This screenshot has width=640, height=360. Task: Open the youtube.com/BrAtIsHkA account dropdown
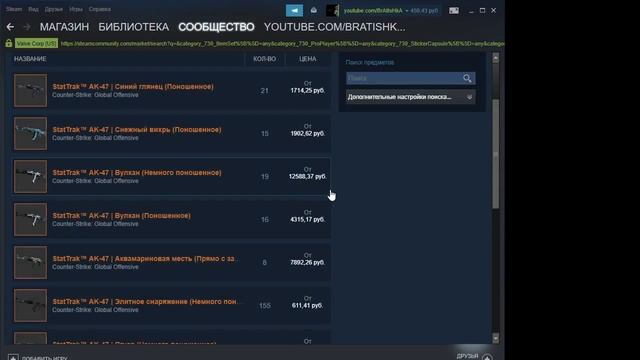(376, 11)
